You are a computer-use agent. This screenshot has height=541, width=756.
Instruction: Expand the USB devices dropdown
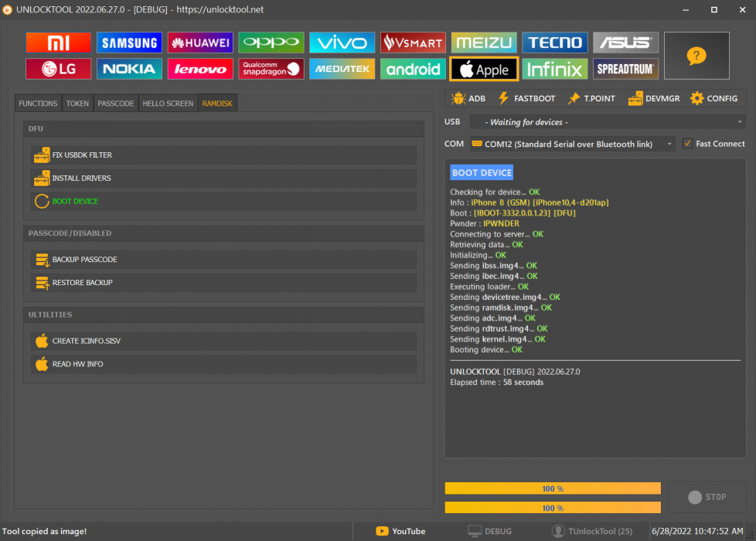(608, 122)
